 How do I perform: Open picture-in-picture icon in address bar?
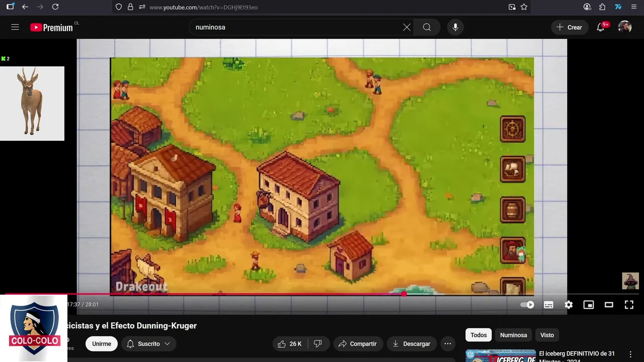[x=512, y=7]
